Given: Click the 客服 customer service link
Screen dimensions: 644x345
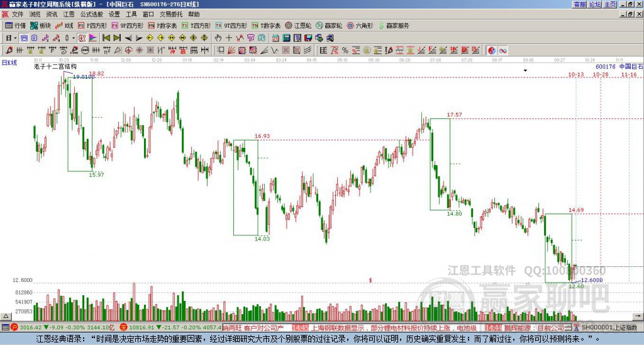Looking at the screenshot, I should coord(580,4).
